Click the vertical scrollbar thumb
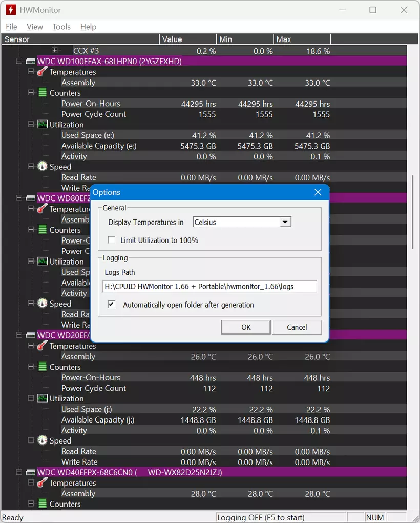The image size is (420, 523). pyautogui.click(x=413, y=212)
